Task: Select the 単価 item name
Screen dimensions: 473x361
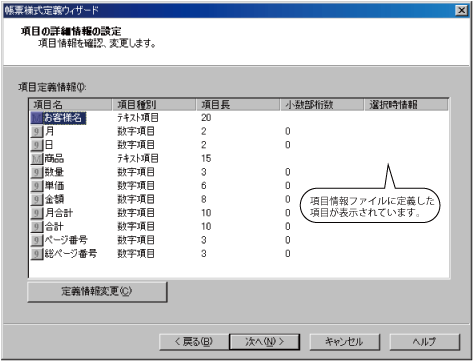Action: 54,186
